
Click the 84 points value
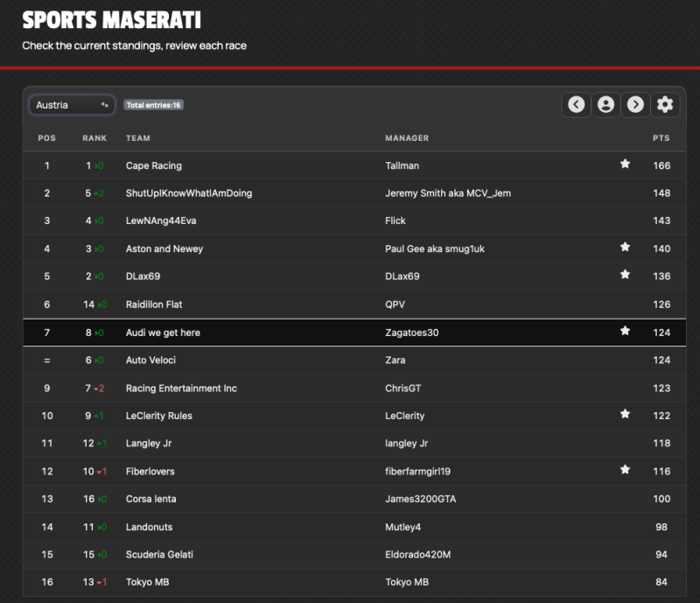(661, 582)
